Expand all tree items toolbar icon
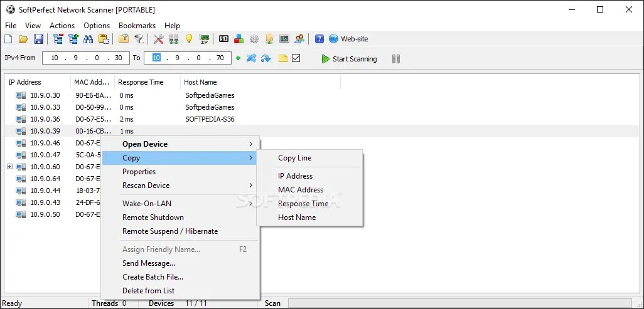 tap(73, 39)
